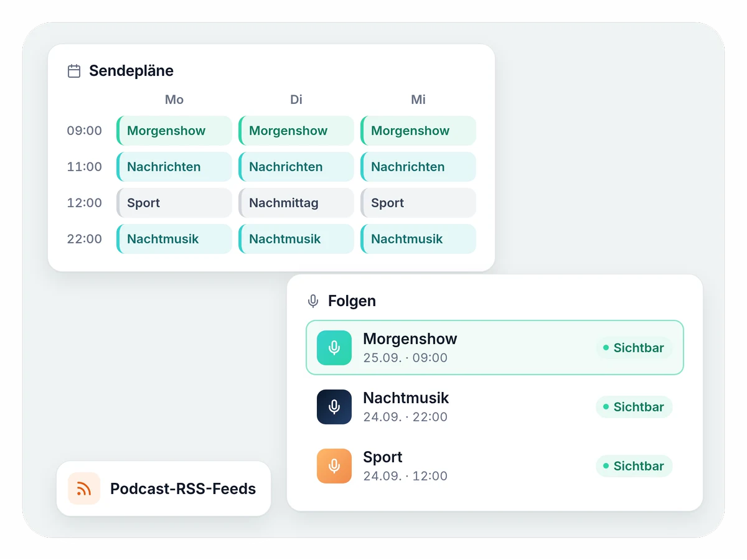This screenshot has width=747, height=560.
Task: Open Tuesday 11:00 Nachrichten slot
Action: click(296, 167)
